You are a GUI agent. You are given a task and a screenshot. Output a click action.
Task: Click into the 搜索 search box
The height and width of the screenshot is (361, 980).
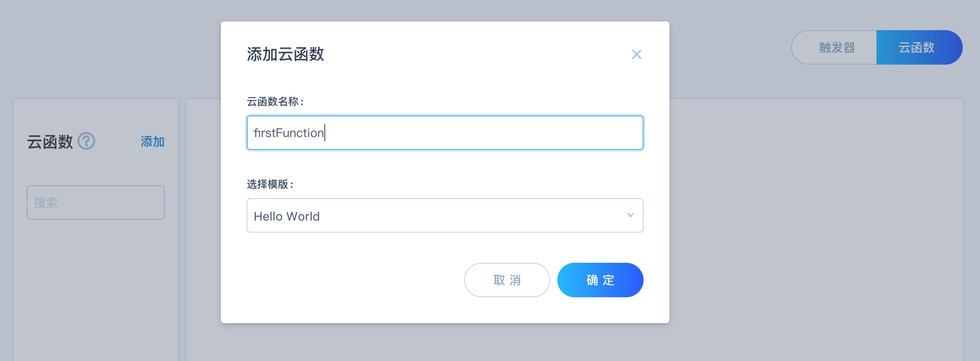click(95, 202)
